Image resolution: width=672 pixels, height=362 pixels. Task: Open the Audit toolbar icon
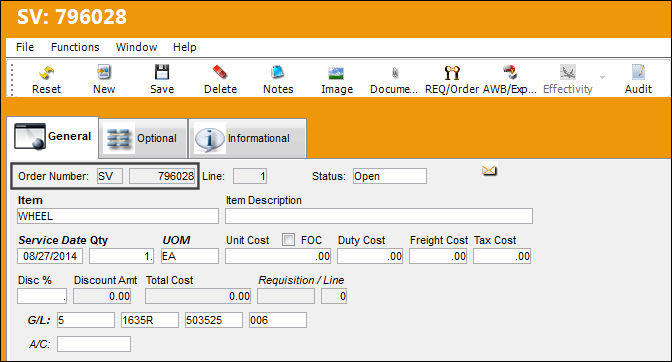pyautogui.click(x=638, y=72)
